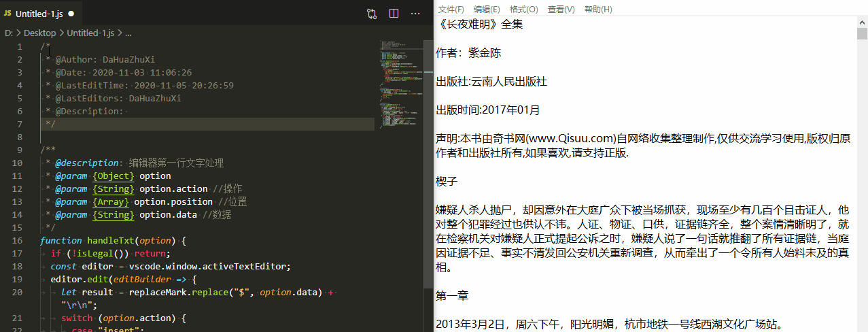
Task: Click the 2013年3月2日 line in Notepad
Action: click(x=610, y=324)
